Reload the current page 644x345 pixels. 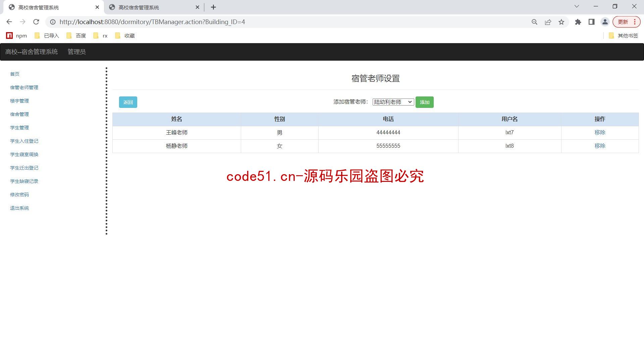tap(36, 22)
